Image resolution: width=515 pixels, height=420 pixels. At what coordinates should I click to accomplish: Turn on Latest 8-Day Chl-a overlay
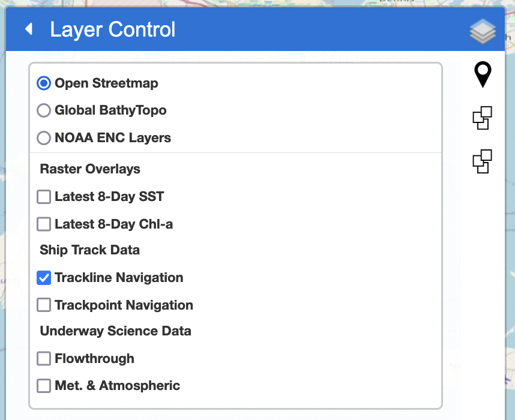[44, 224]
